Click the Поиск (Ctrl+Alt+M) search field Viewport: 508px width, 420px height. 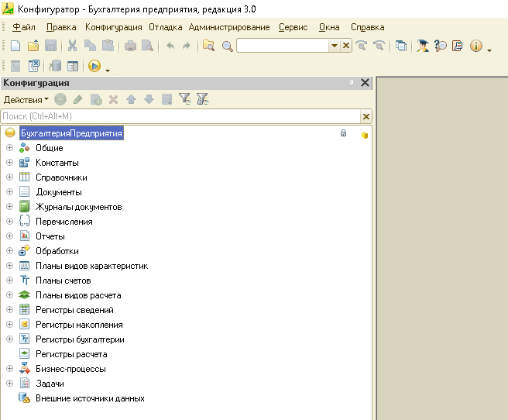(x=180, y=116)
